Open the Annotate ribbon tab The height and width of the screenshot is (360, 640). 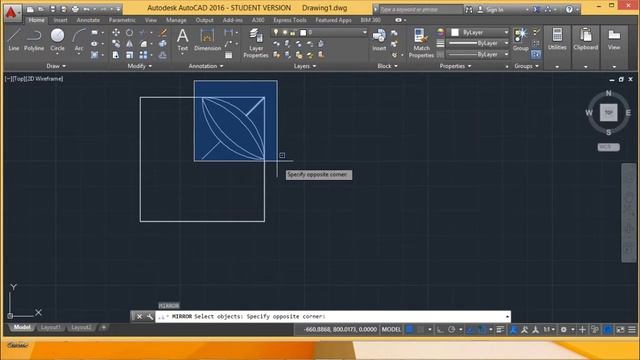coord(88,20)
